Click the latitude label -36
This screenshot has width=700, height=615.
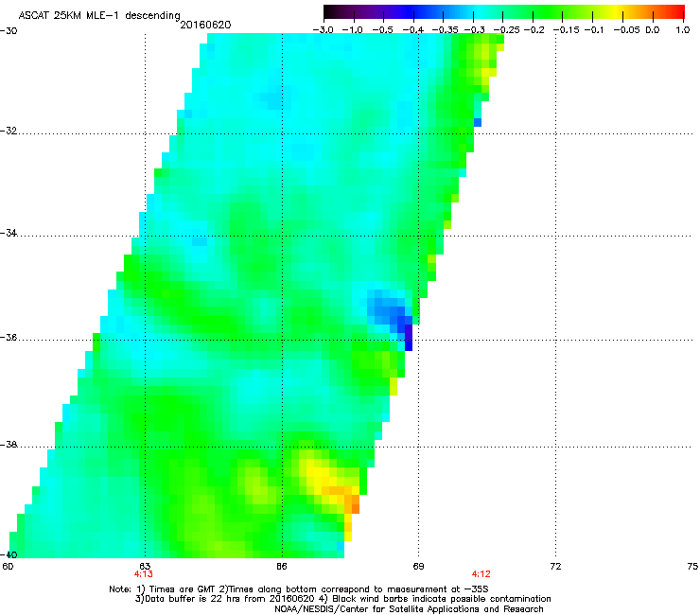(9, 337)
